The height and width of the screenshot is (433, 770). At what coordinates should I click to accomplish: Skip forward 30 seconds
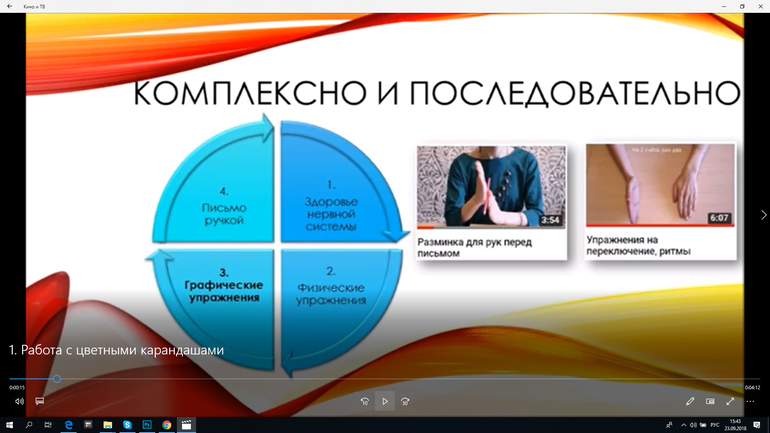coord(405,401)
